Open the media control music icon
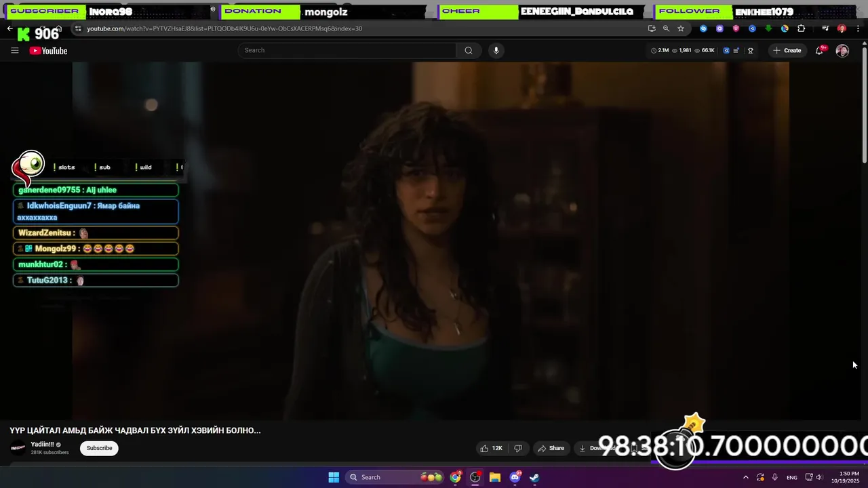The image size is (868, 488). point(825,28)
